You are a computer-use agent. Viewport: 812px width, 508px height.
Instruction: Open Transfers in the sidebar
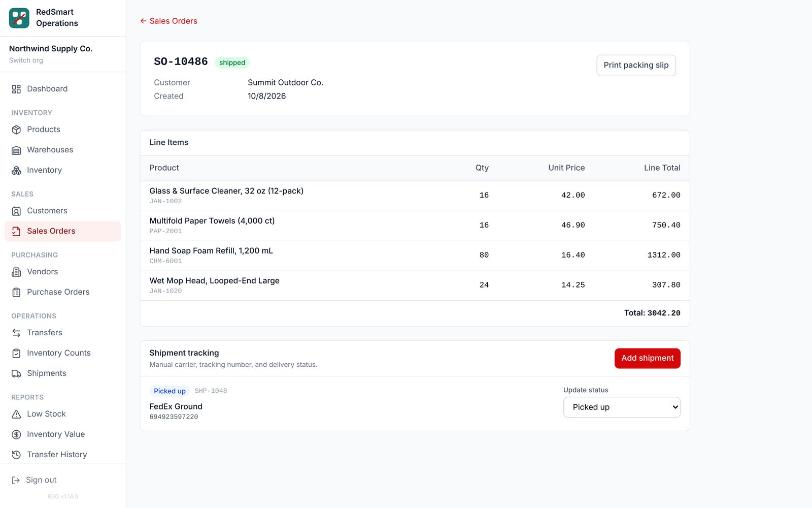tap(63, 333)
